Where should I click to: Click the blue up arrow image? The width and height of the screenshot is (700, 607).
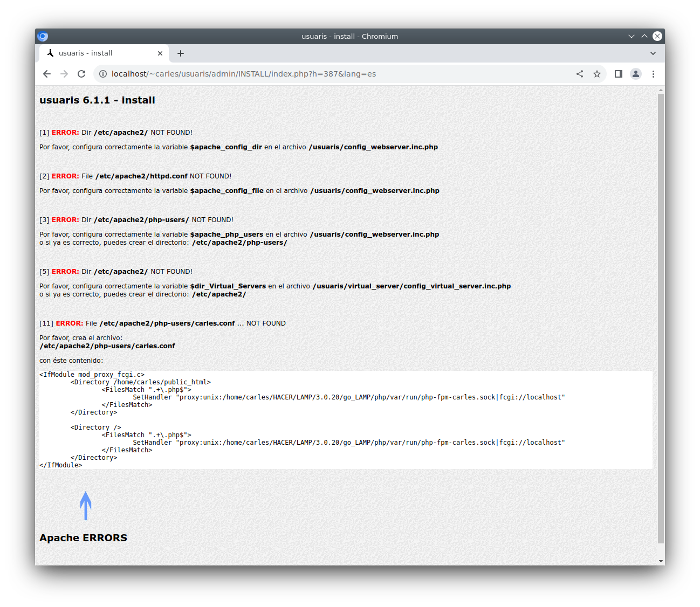85,506
